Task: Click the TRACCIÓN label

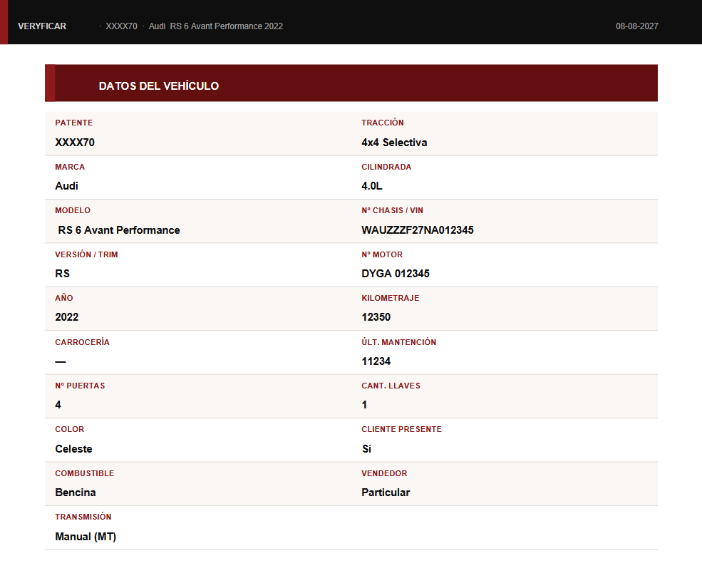Action: tap(382, 123)
